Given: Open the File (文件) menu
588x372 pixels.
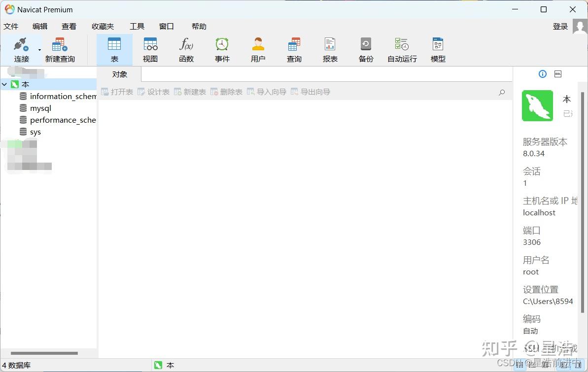Looking at the screenshot, I should click(11, 26).
